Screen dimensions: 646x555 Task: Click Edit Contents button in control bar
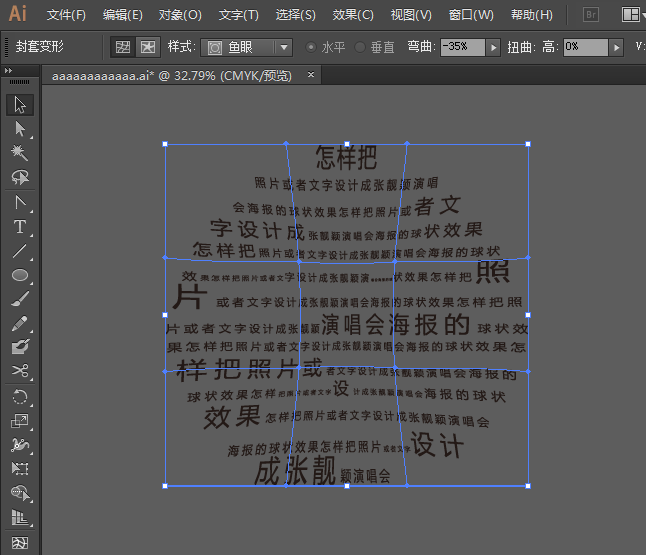tap(148, 47)
